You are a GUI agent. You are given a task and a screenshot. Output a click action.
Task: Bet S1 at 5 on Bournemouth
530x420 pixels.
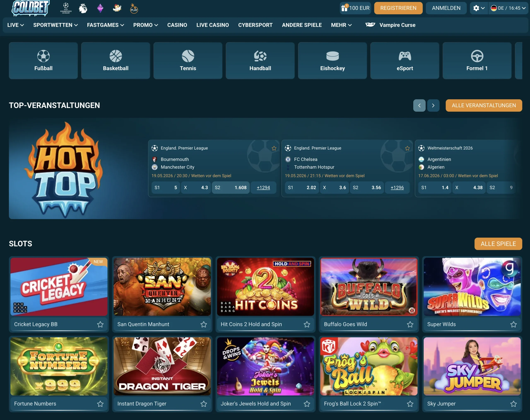tap(166, 188)
